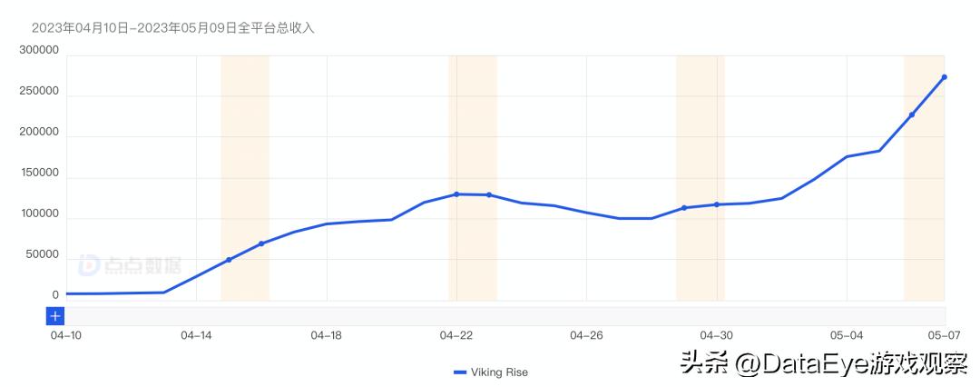Click the 04-18 x-axis label
Image resolution: width=980 pixels, height=387 pixels.
point(326,335)
